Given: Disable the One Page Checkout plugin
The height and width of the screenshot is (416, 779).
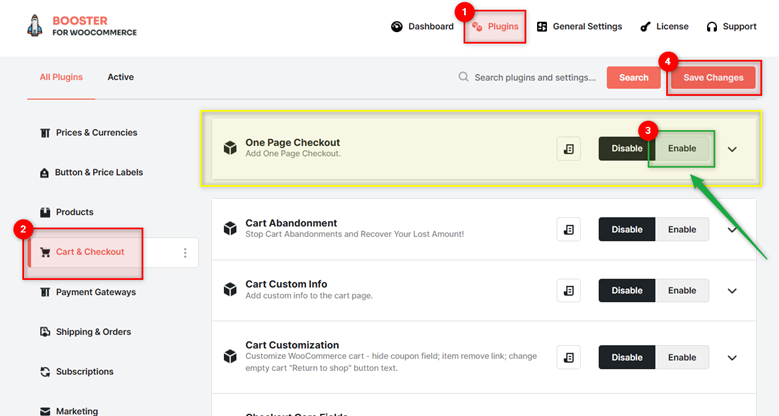Looking at the screenshot, I should coord(627,149).
